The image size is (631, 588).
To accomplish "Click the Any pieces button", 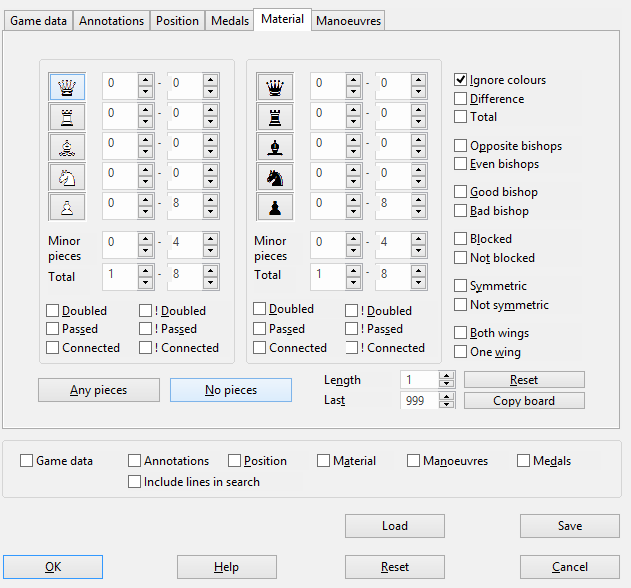I will tap(99, 390).
